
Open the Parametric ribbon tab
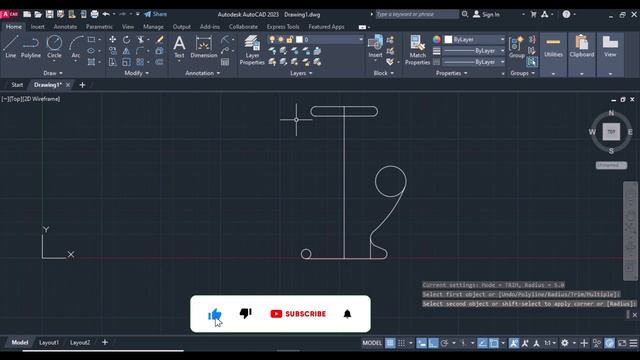coord(99,27)
